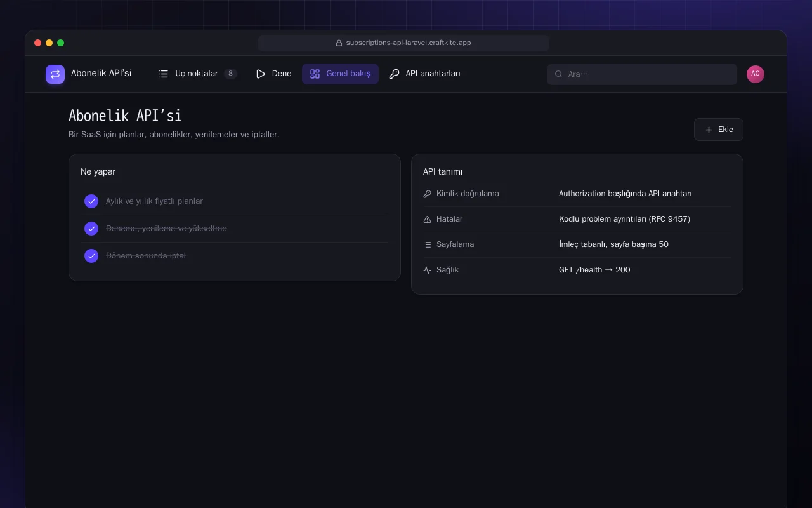Open the API anahtarları tab
This screenshot has width=812, height=508.
(424, 74)
